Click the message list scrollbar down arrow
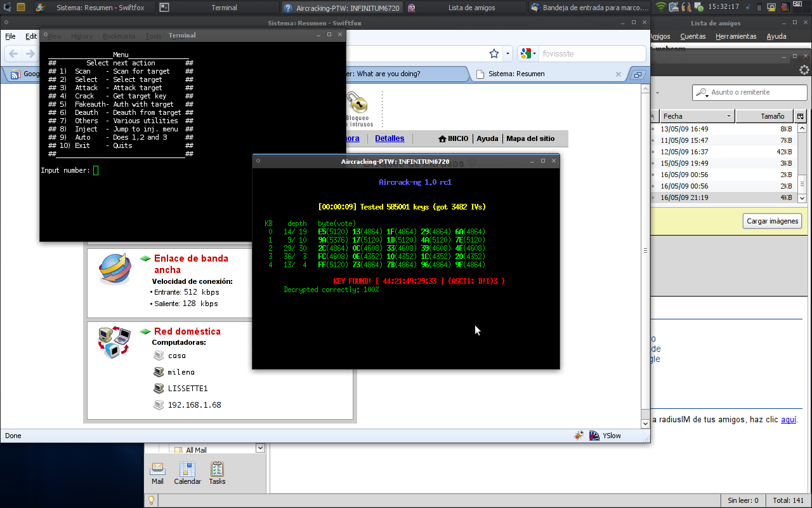This screenshot has width=812, height=508. (801, 198)
